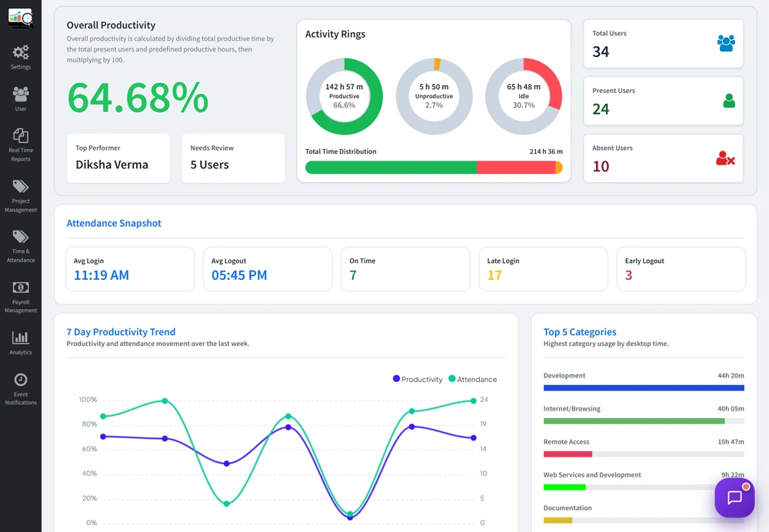Open the Early Logout 3 card
The height and width of the screenshot is (532, 769).
tap(681, 269)
